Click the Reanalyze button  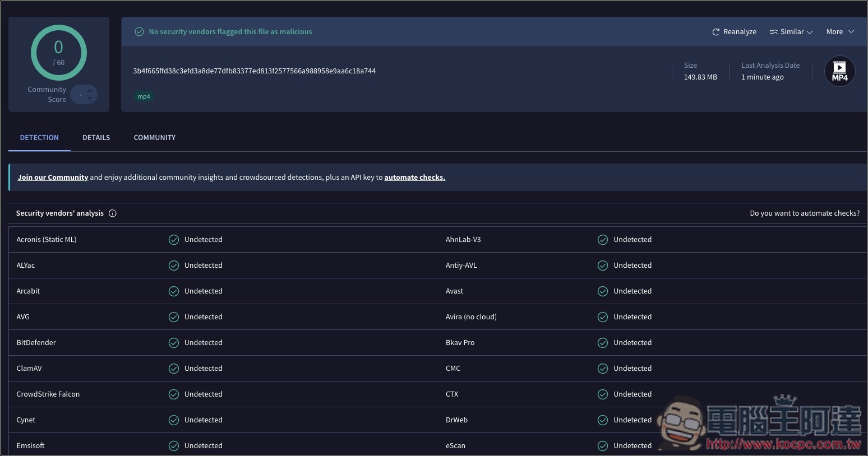[x=735, y=32]
